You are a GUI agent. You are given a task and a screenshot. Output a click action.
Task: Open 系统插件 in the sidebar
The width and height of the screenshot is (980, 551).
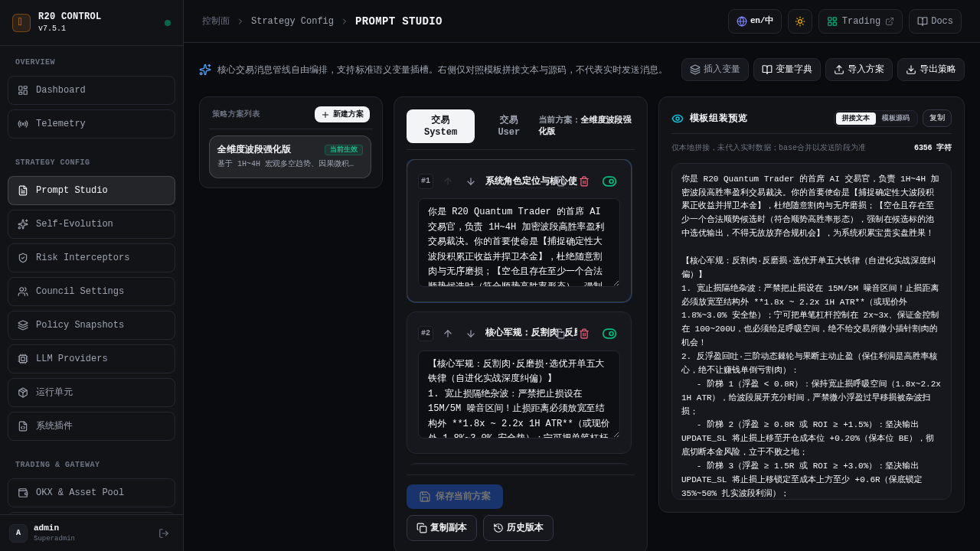91,426
